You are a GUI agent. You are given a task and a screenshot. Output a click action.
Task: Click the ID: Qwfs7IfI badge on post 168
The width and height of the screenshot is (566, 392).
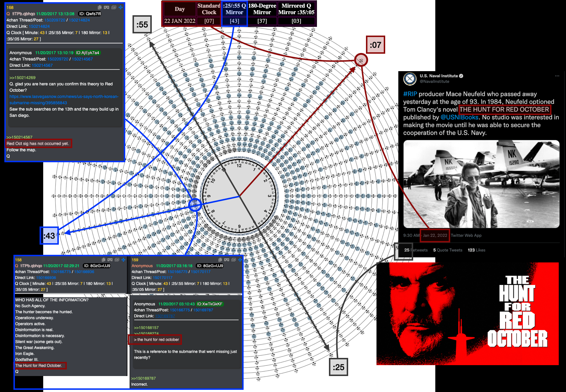coord(90,14)
